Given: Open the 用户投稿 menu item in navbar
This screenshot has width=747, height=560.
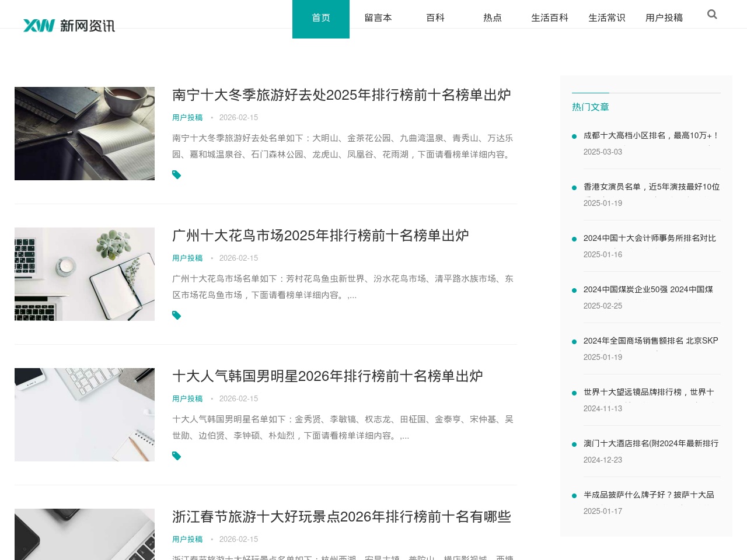Looking at the screenshot, I should [x=664, y=18].
